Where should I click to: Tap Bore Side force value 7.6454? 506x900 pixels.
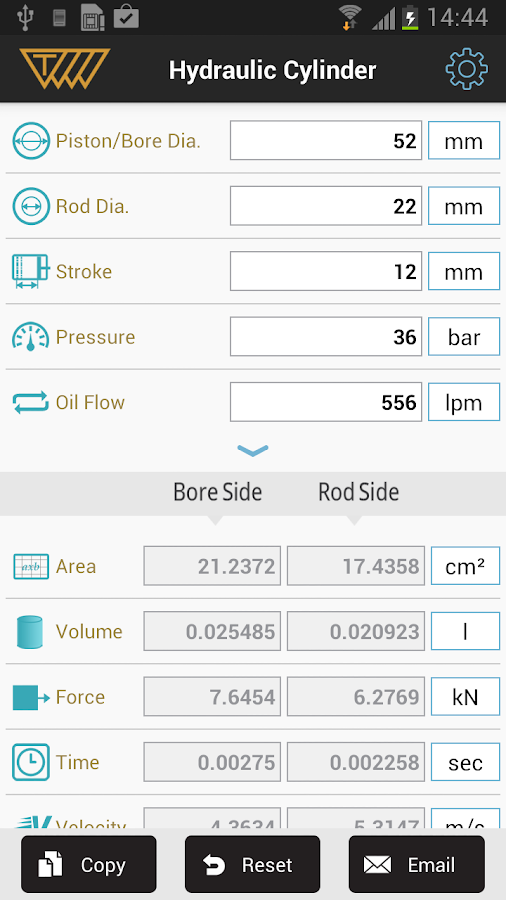212,697
